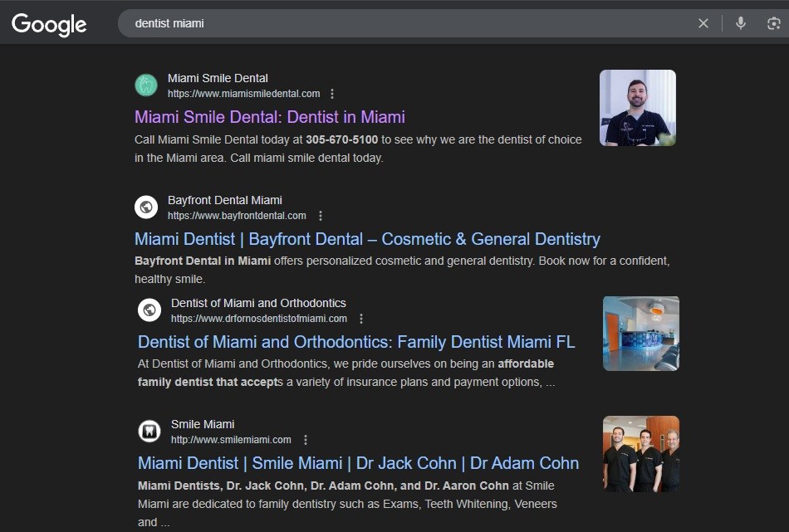Open 'Miami Dentist | Bayfront Dental' result link
The image size is (789, 532).
coord(367,239)
